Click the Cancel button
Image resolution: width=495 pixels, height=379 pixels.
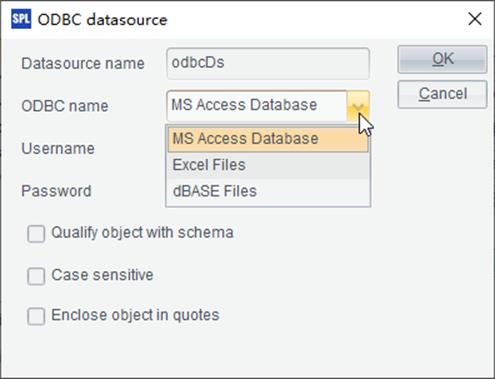442,94
